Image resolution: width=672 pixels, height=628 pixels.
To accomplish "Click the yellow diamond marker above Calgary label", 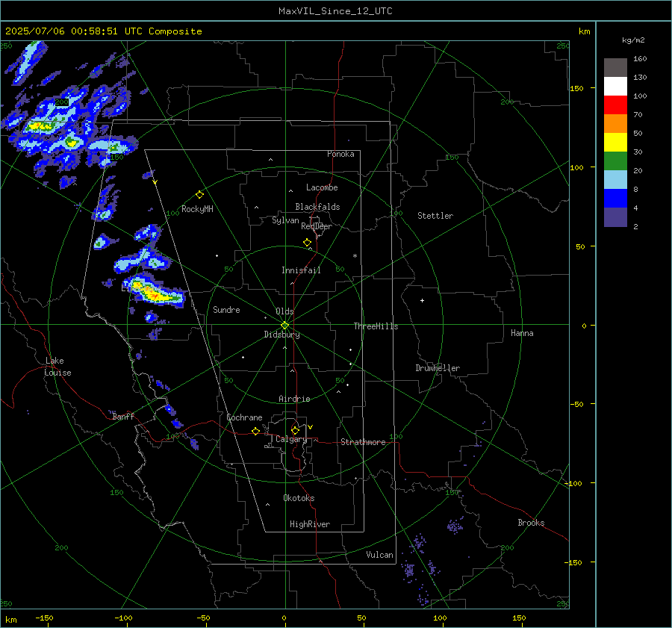I will (295, 430).
